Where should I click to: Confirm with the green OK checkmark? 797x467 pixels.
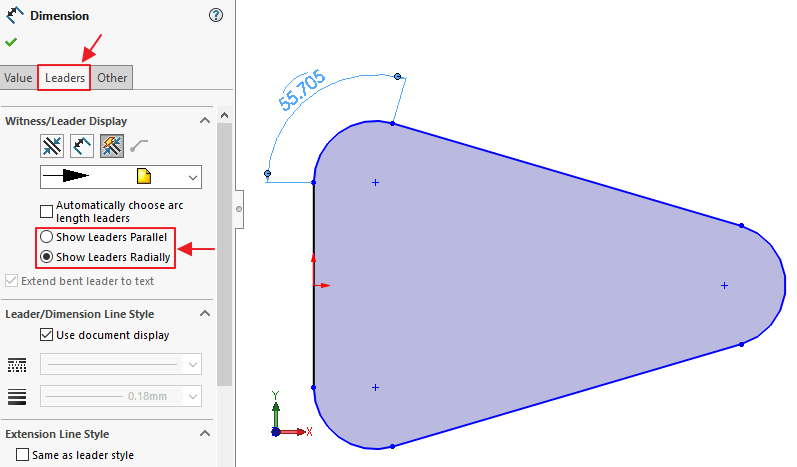tap(11, 42)
